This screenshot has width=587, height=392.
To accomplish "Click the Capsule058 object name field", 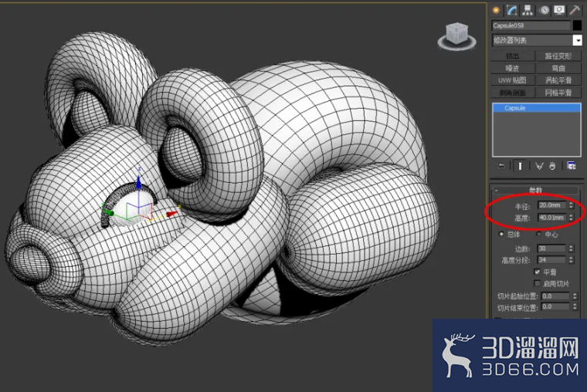I will 531,25.
